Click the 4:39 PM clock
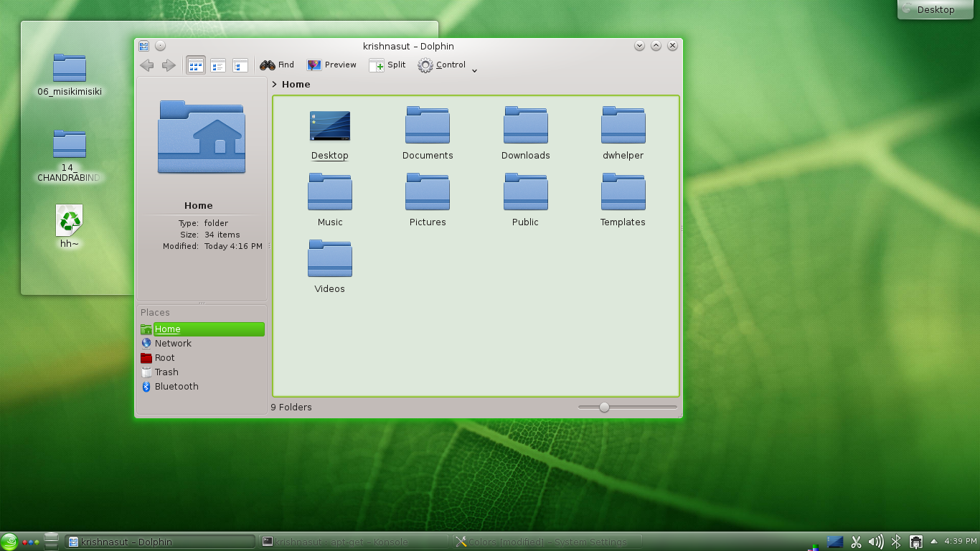980x551 pixels. [x=961, y=541]
